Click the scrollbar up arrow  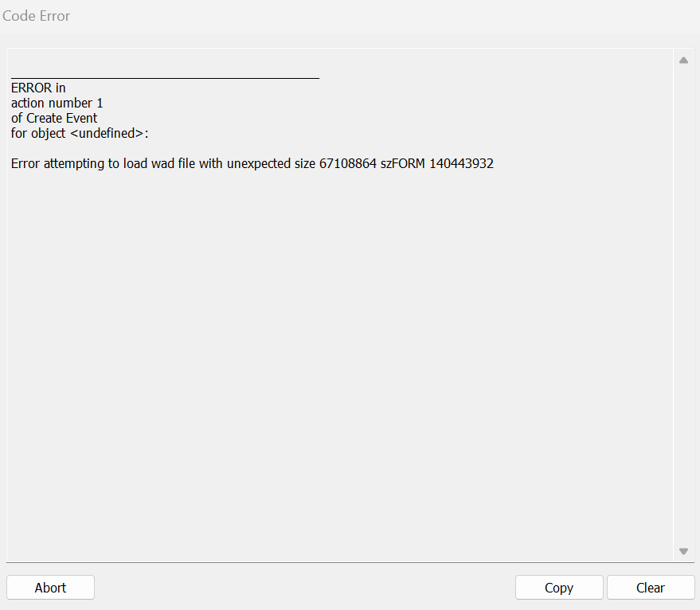point(683,61)
